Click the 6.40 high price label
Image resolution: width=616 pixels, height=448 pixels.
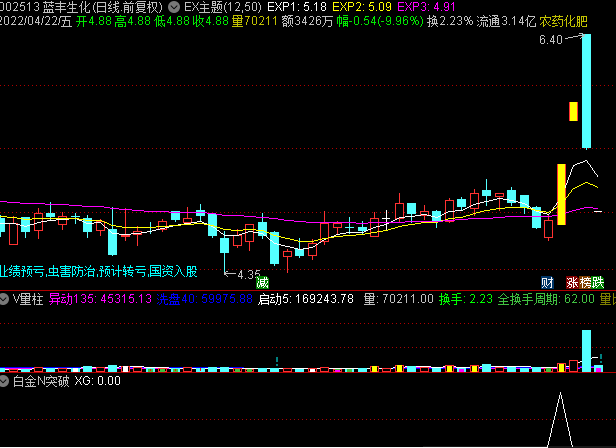(x=551, y=40)
